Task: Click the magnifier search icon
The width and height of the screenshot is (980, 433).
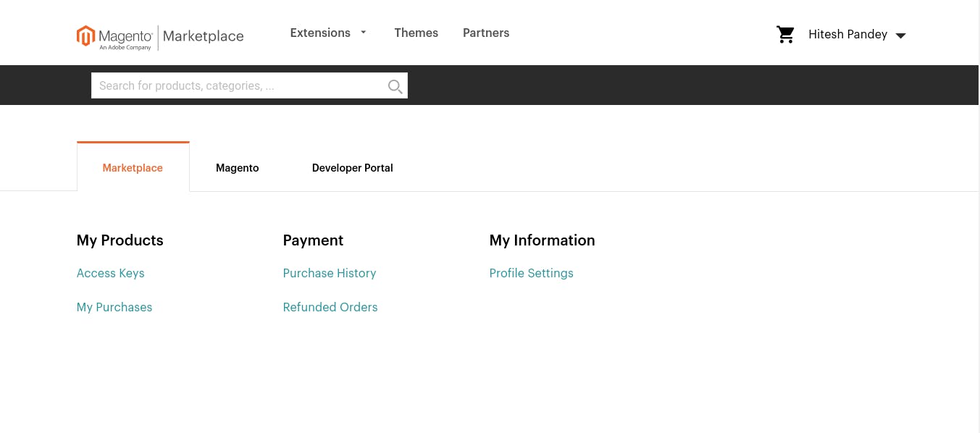Action: 395,86
